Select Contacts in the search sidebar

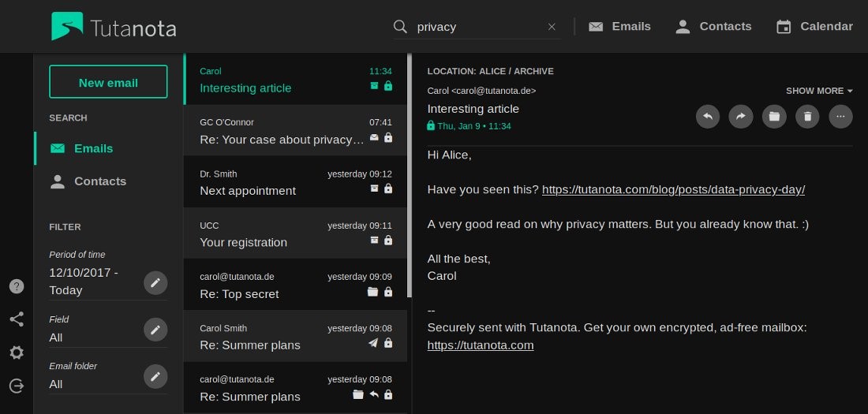(99, 181)
